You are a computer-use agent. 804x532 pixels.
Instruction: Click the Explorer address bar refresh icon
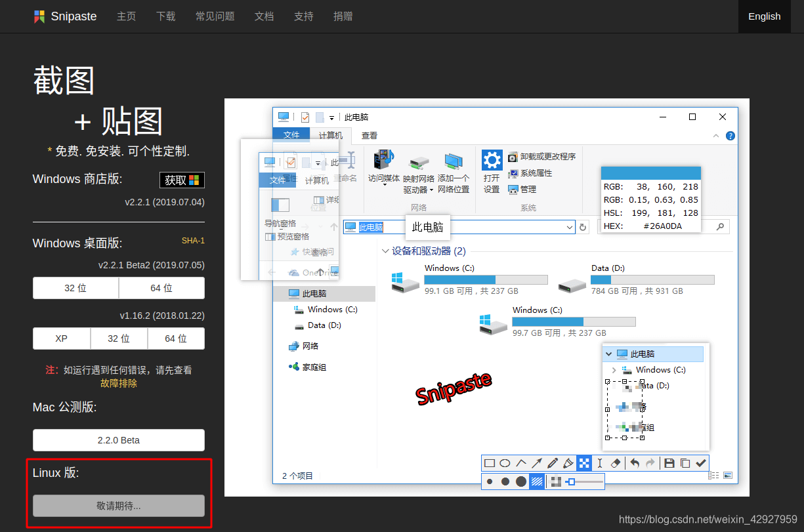(583, 227)
